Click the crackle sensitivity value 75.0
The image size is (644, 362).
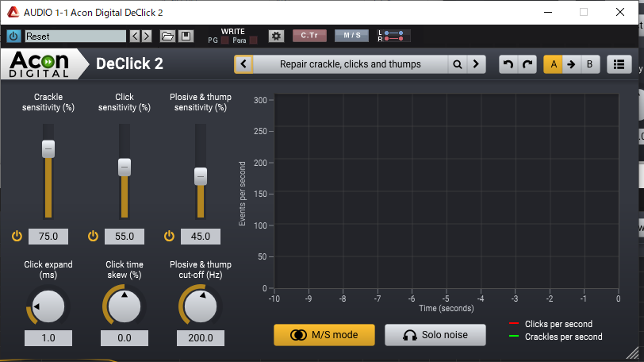point(48,237)
